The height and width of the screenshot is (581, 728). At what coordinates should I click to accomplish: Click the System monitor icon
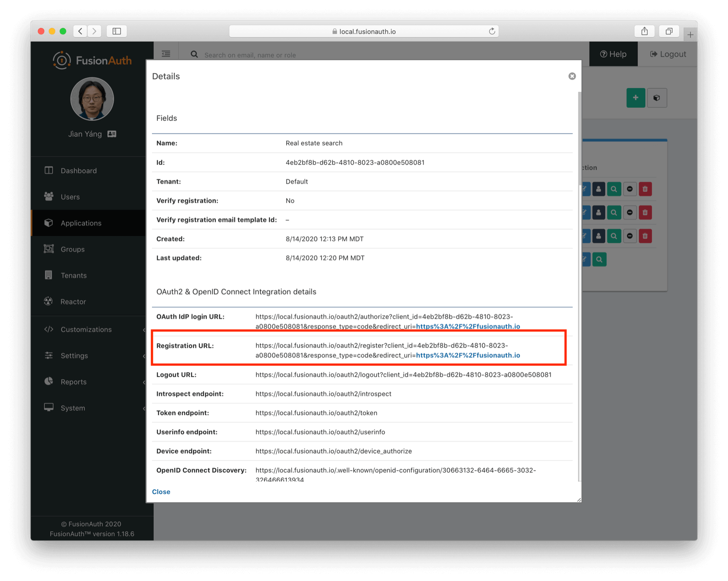[49, 407]
